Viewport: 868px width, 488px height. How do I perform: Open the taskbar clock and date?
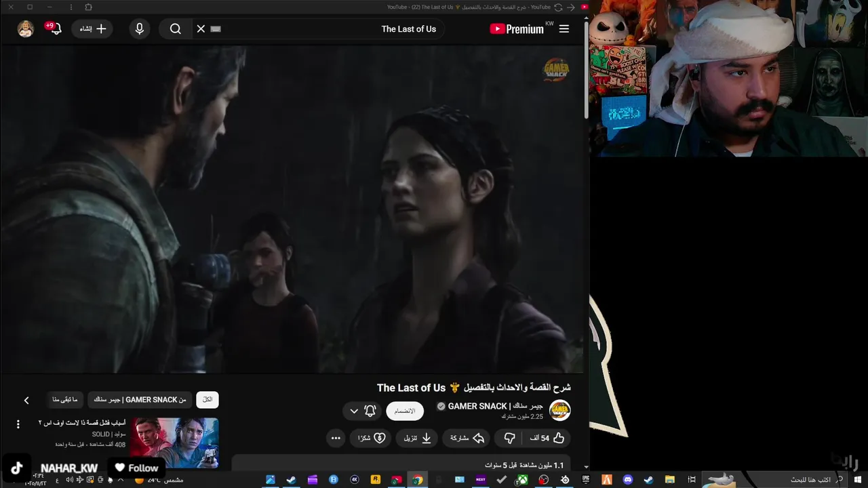pyautogui.click(x=37, y=480)
